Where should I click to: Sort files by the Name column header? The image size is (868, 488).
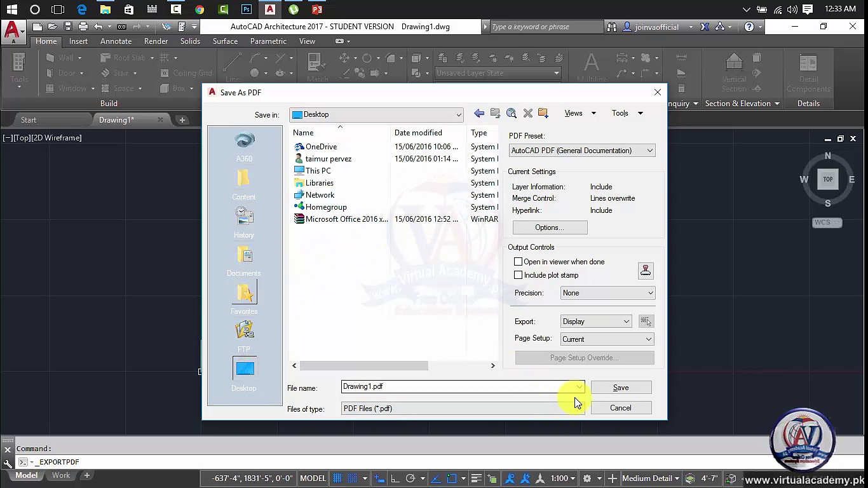click(x=340, y=133)
